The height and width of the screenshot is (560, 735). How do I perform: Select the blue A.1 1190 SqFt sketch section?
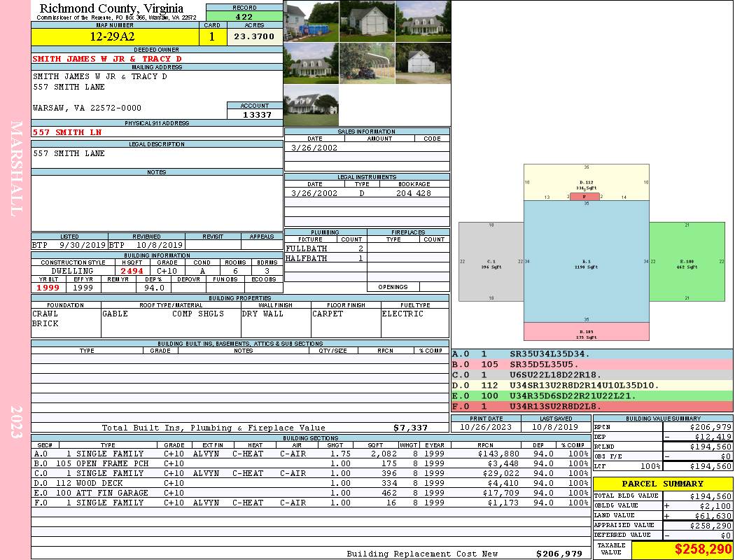(587, 263)
